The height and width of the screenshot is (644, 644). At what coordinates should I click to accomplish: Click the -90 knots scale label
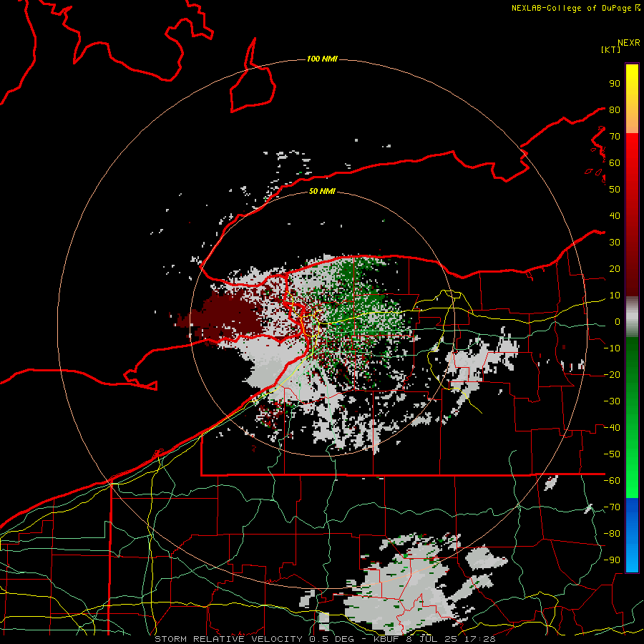pos(612,560)
